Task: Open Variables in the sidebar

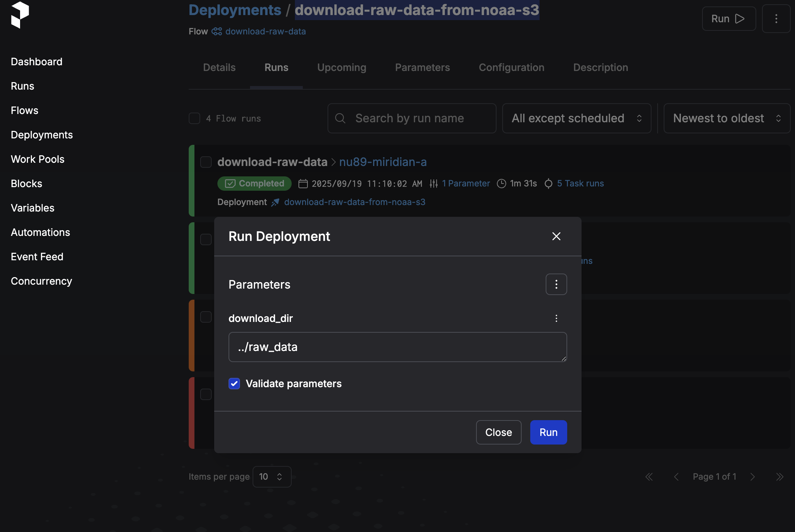Action: pyautogui.click(x=33, y=208)
